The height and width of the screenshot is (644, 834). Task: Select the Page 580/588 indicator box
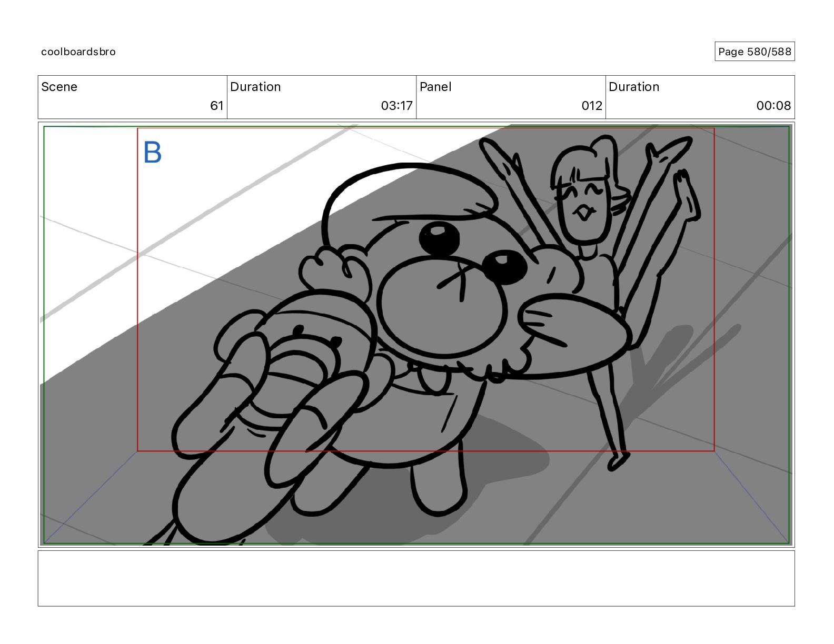(x=754, y=52)
